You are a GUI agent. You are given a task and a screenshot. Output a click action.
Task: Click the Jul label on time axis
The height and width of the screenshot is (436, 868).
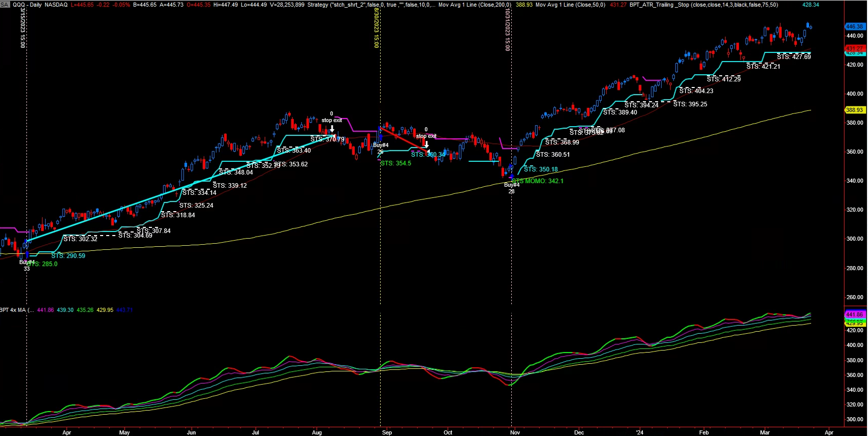click(x=256, y=432)
